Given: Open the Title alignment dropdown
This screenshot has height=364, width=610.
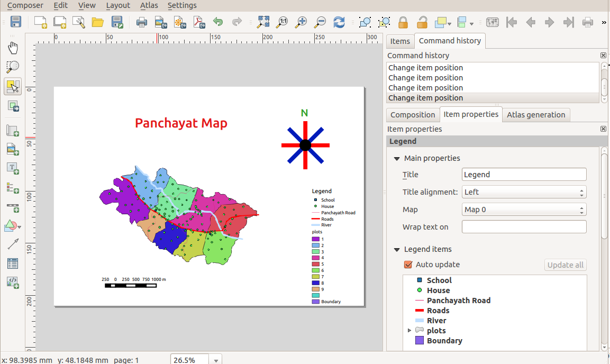Looking at the screenshot, I should 524,192.
